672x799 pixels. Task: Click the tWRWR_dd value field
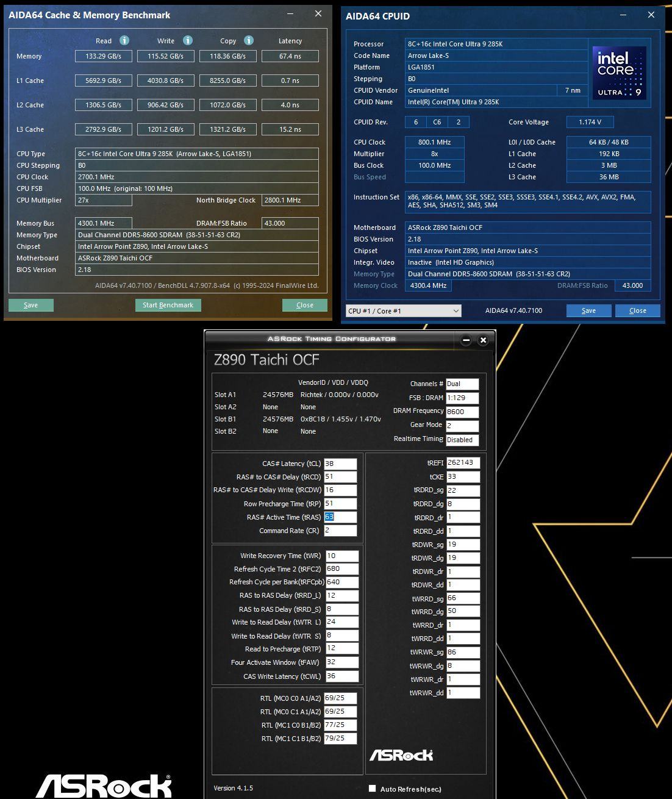coord(463,693)
